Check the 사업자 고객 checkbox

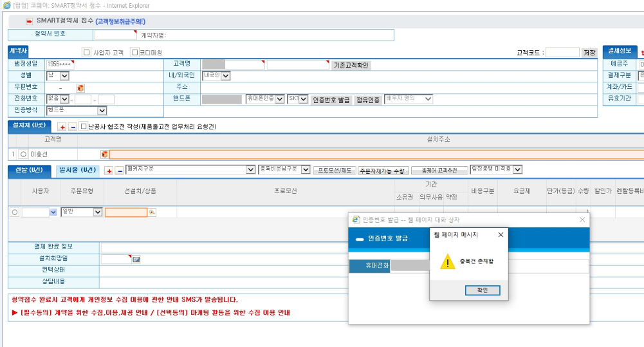click(x=86, y=52)
